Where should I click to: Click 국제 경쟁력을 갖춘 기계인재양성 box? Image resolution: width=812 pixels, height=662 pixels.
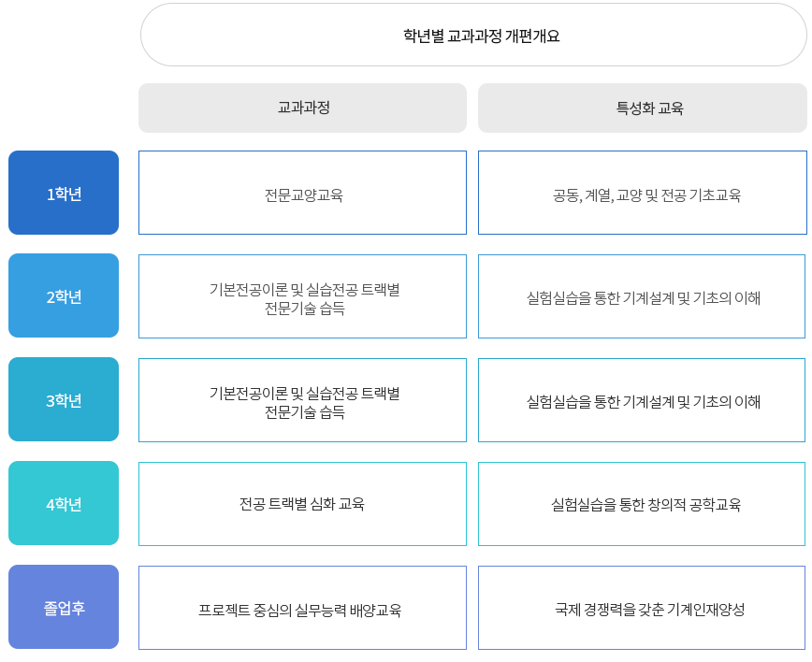tap(643, 608)
